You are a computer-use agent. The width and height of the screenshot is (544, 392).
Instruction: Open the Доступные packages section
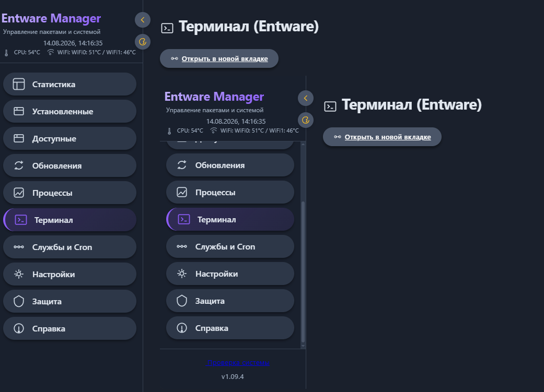point(70,139)
